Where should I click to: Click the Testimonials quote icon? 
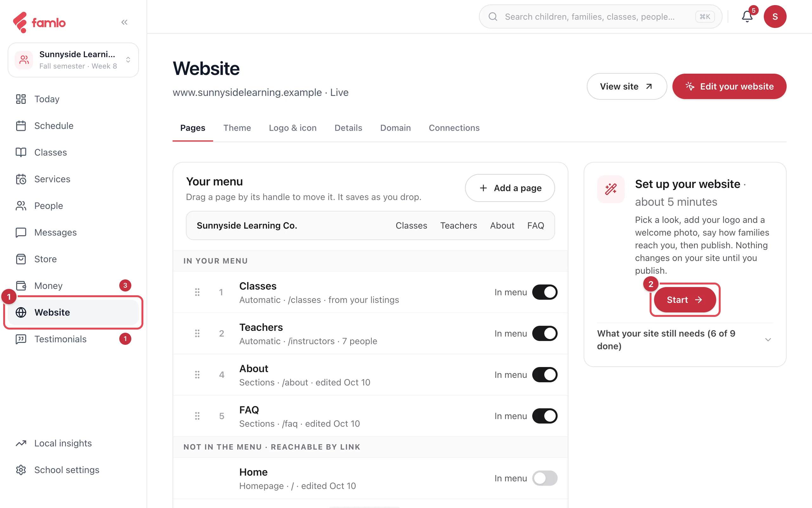click(21, 339)
